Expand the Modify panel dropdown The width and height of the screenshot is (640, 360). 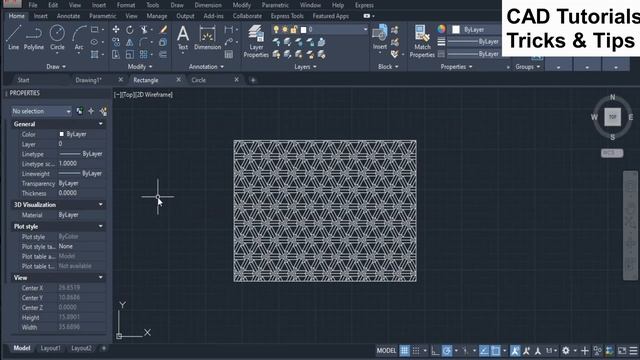[x=140, y=67]
